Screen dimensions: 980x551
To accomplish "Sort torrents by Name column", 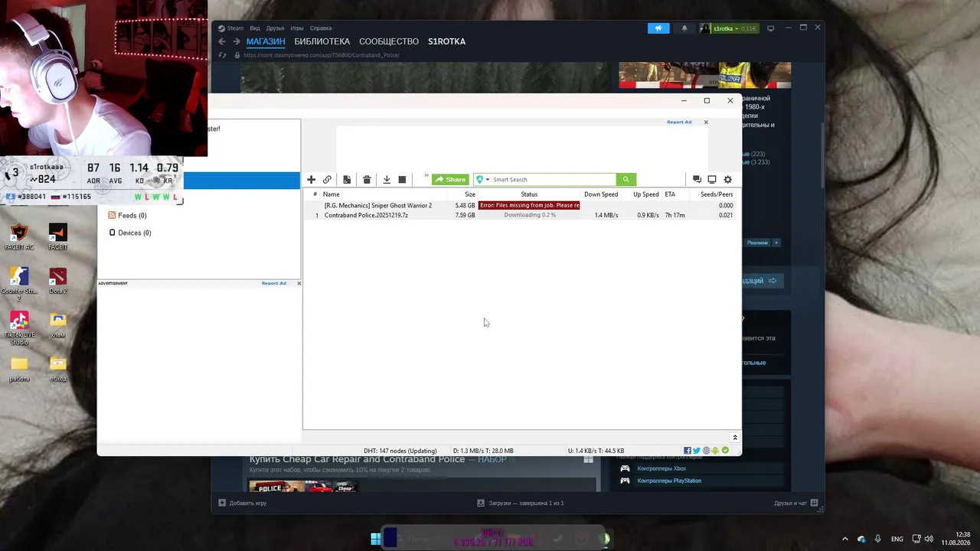I will point(332,194).
